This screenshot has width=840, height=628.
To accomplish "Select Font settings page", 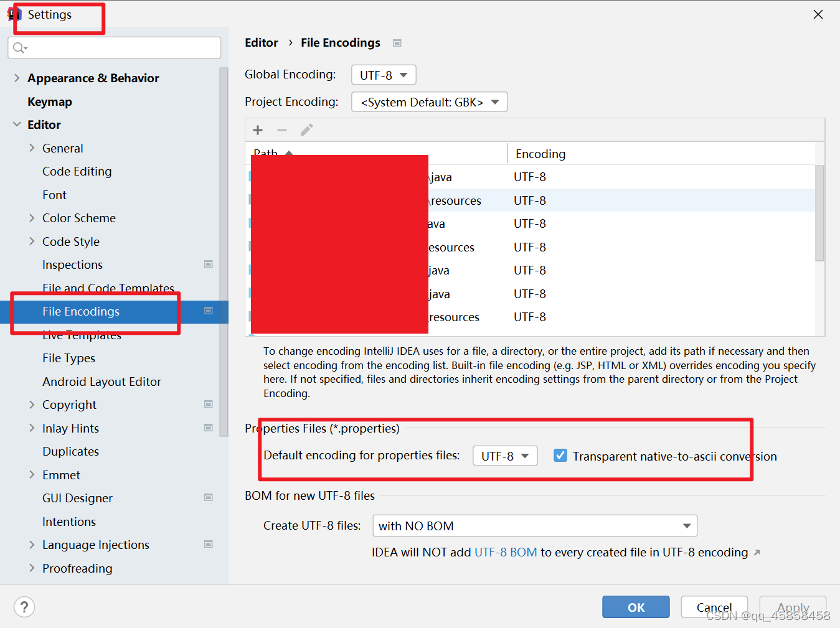I will coord(54,195).
